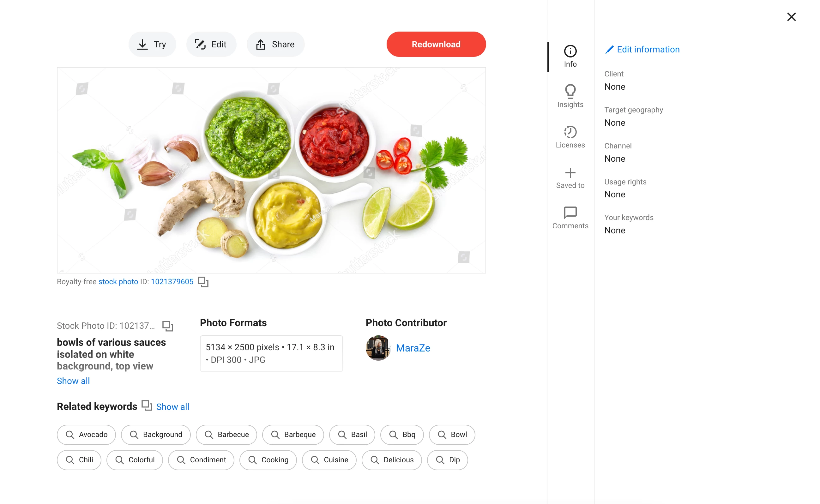820x504 pixels.
Task: Open the Comments panel
Action: click(x=570, y=218)
